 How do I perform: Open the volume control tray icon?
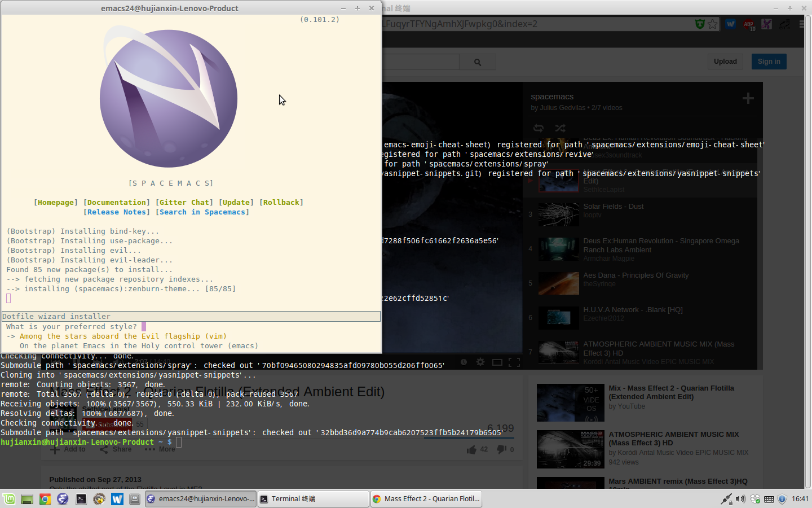[x=740, y=499]
